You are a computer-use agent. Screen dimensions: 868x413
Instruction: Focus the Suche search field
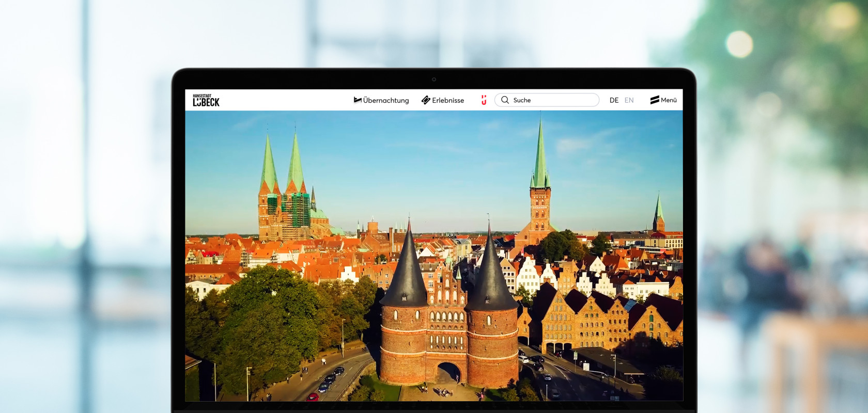click(553, 100)
